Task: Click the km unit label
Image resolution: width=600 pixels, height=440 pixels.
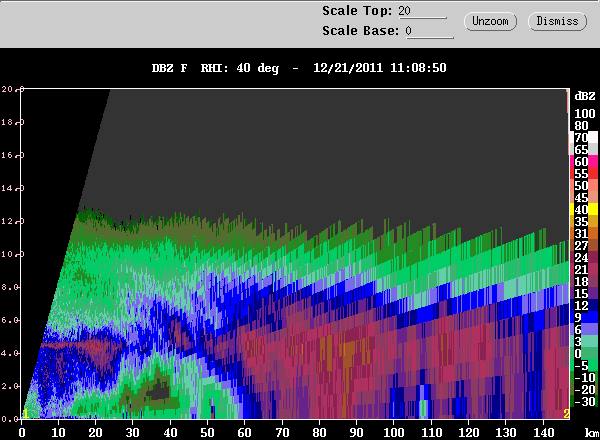Action: tap(592, 433)
